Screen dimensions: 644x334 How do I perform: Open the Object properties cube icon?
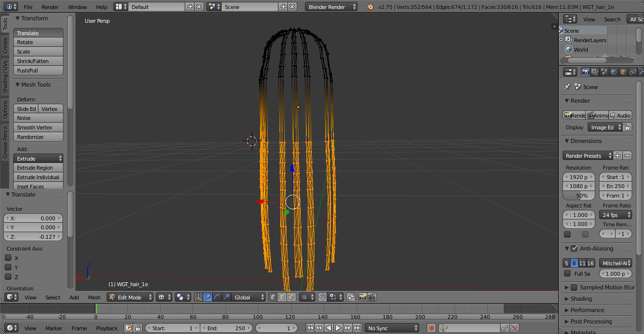coord(623,72)
